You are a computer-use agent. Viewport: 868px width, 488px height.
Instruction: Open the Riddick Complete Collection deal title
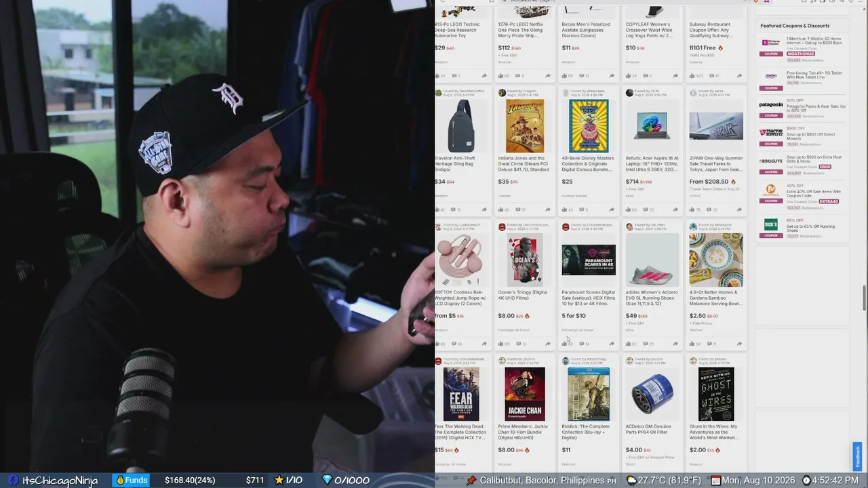coord(585,432)
